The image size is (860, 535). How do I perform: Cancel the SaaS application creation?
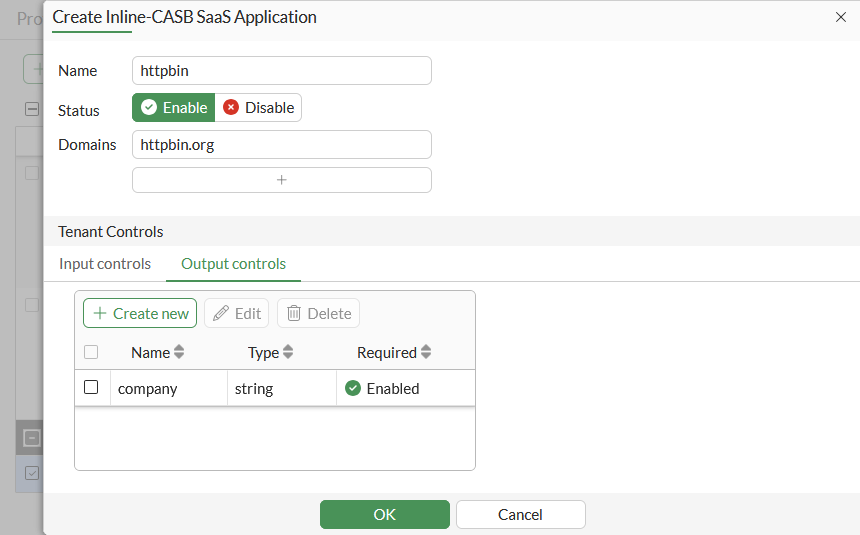(520, 514)
